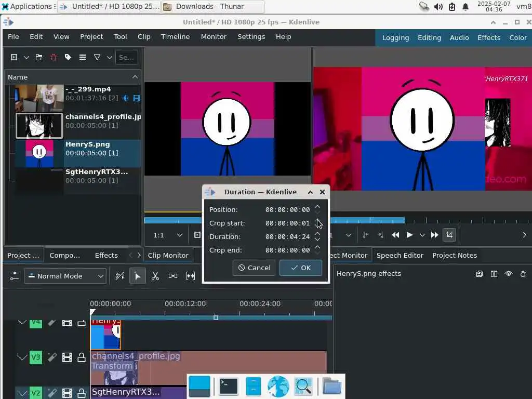This screenshot has width=532, height=399.
Task: Select the razor (scissors) tool
Action: tap(155, 276)
